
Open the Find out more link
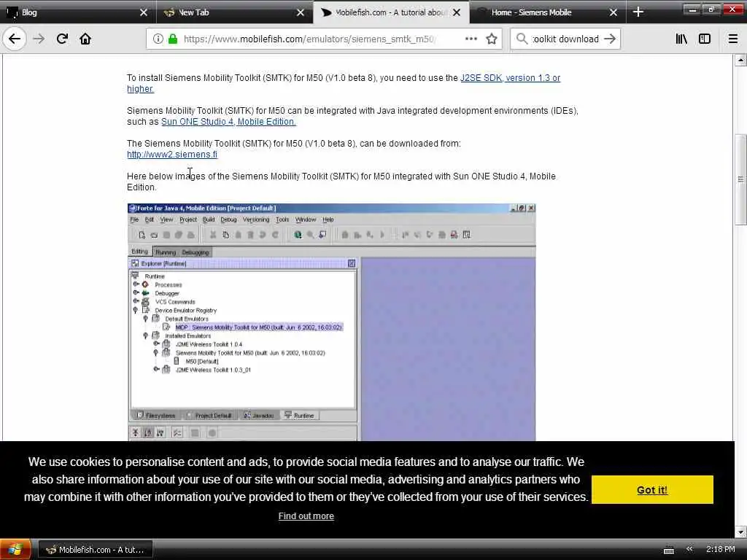tap(306, 516)
